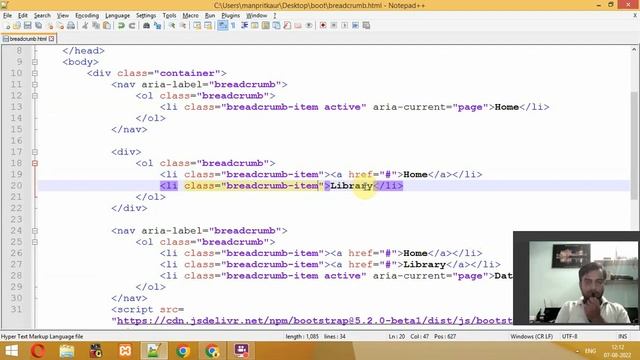Screen dimensions: 640x360
Task: Collapse the div fold marker on line 17
Action: tap(35, 152)
